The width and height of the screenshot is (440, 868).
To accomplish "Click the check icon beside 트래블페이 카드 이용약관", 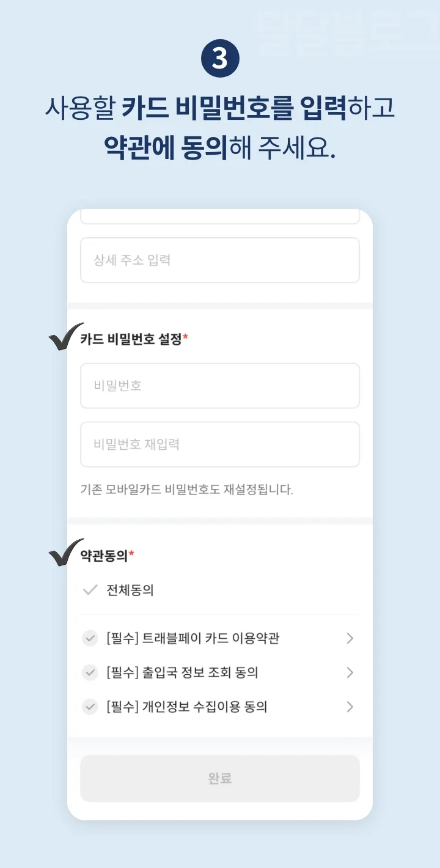I will coord(89,638).
